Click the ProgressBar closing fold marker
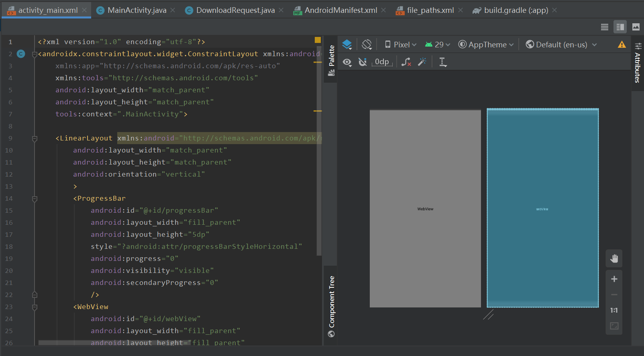 (35, 295)
